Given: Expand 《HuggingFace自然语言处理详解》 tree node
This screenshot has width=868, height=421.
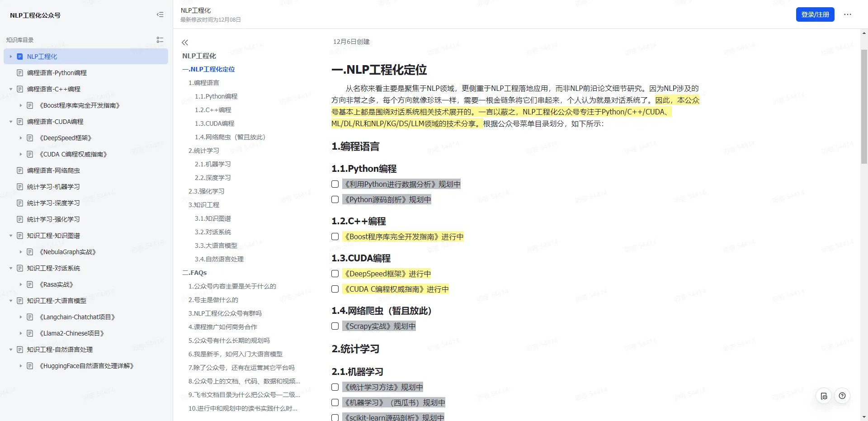Looking at the screenshot, I should [x=21, y=366].
